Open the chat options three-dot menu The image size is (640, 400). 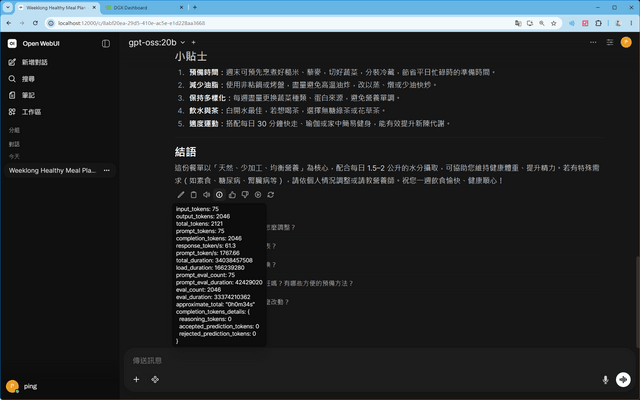(593, 42)
